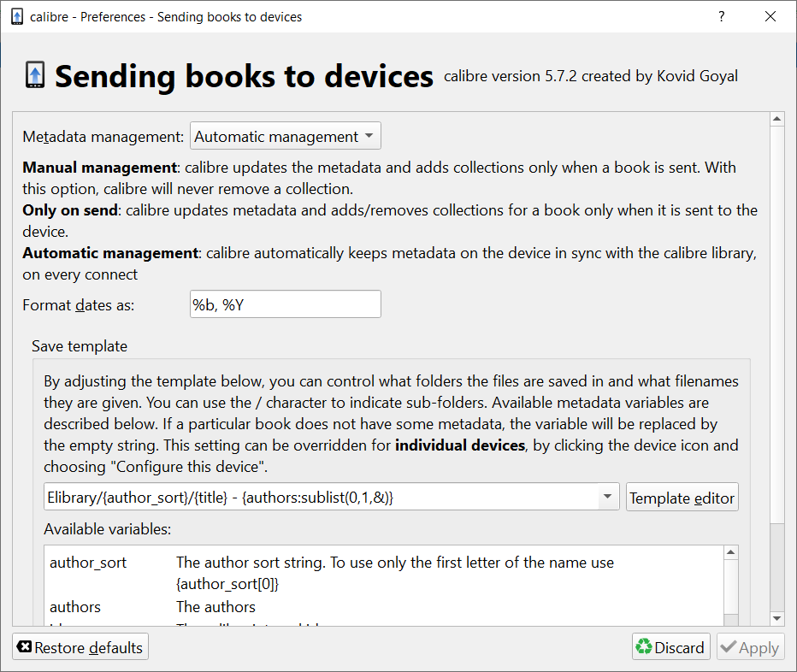Click the Apply checkmark button
The image size is (797, 672).
pos(749,647)
